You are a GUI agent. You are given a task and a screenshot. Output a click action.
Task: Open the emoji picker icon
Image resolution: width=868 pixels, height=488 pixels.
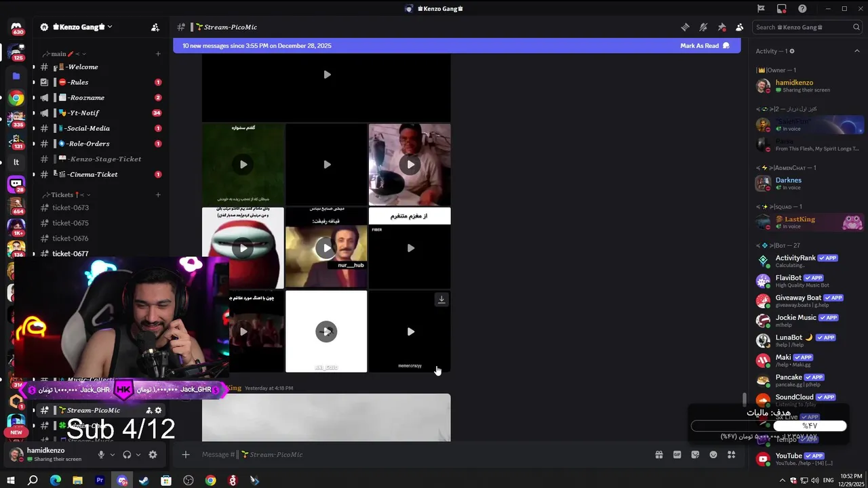[713, 455]
